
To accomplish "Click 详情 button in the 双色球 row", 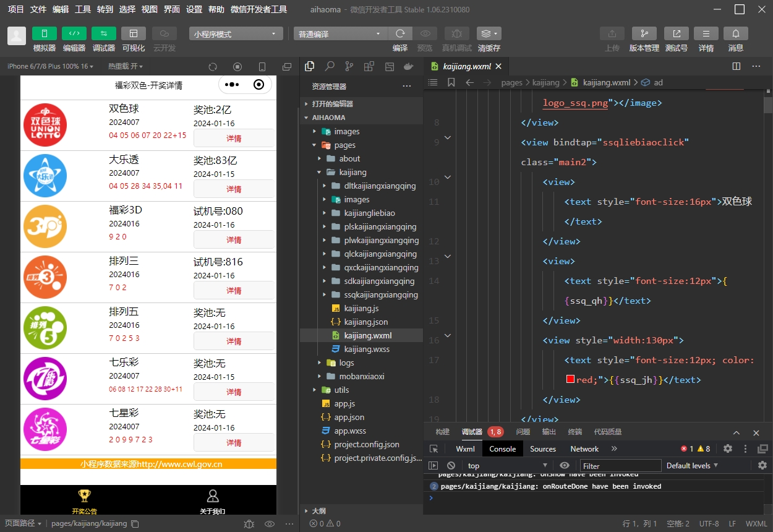I will click(234, 138).
